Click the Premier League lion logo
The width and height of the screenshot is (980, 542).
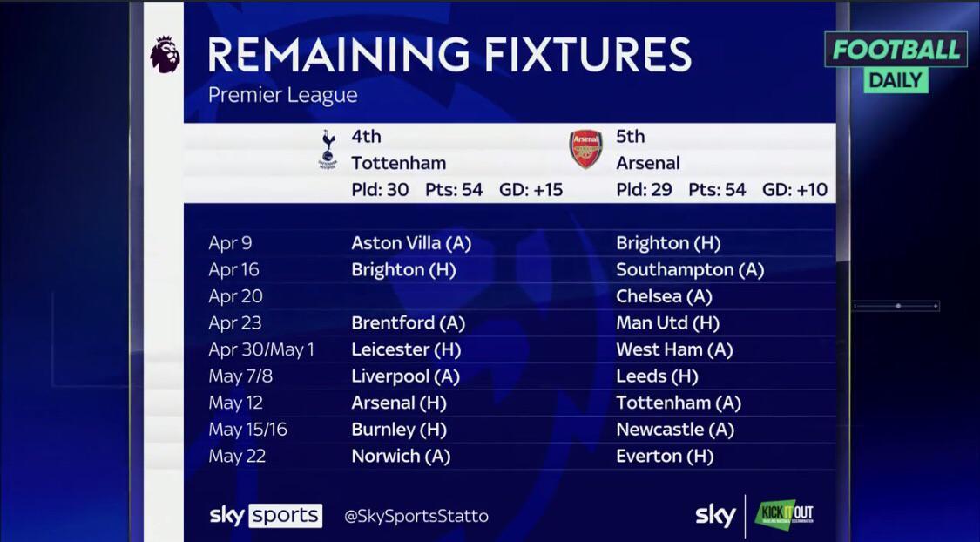(165, 55)
